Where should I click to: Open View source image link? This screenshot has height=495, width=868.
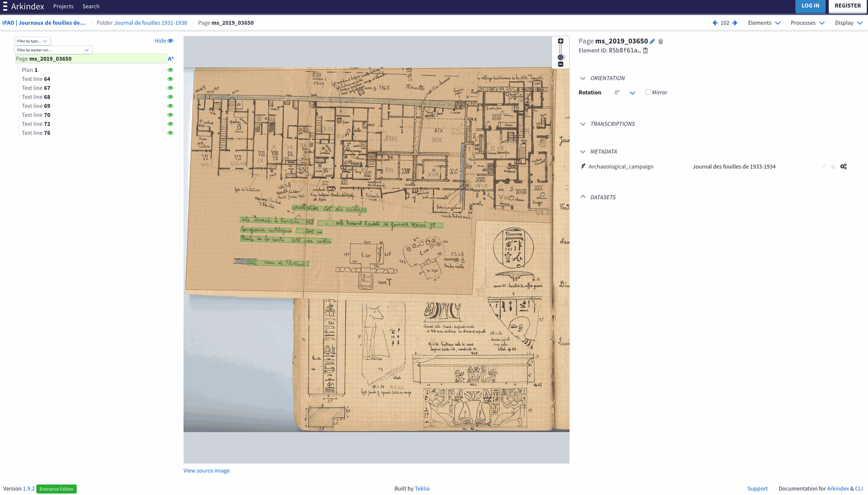(x=207, y=471)
